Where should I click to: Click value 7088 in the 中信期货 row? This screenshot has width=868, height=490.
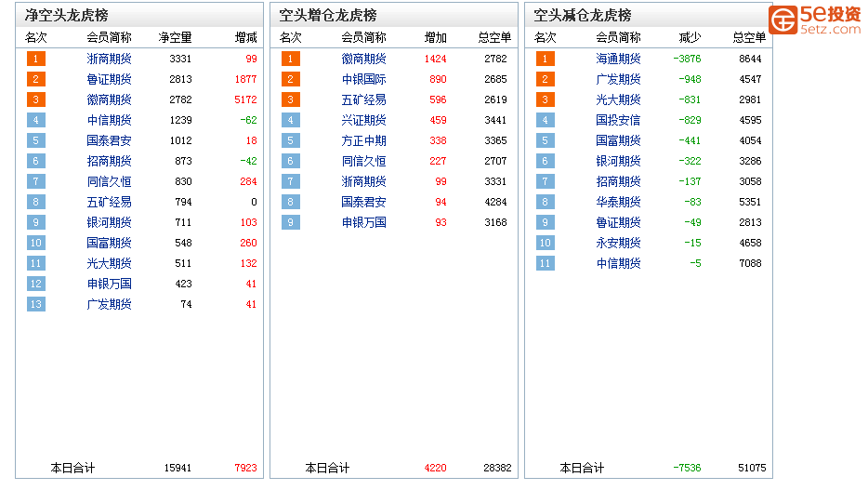point(750,263)
